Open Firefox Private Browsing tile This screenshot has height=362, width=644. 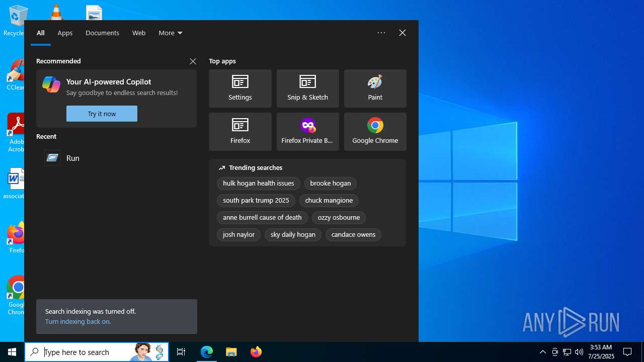coord(307,132)
